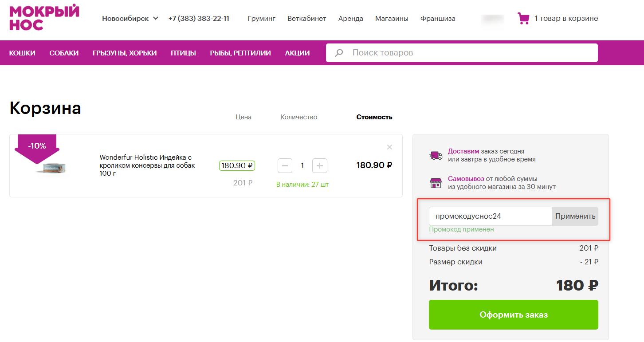Screen dimensions: 644x342
Task: Decrease quantity with the minus button
Action: (285, 165)
